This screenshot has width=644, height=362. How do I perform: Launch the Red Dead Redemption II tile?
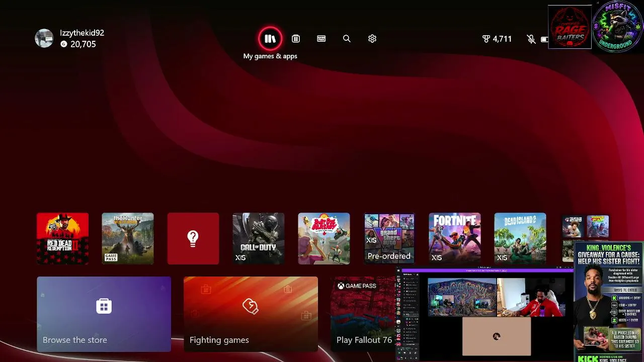tap(62, 238)
